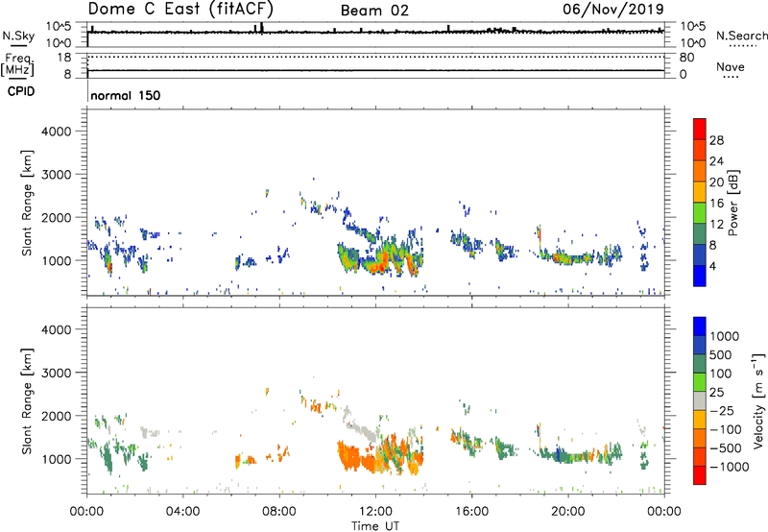Screen dimensions: 768x532
Task: Select the red bottom segment of Velocity colorbar
Action: point(700,475)
